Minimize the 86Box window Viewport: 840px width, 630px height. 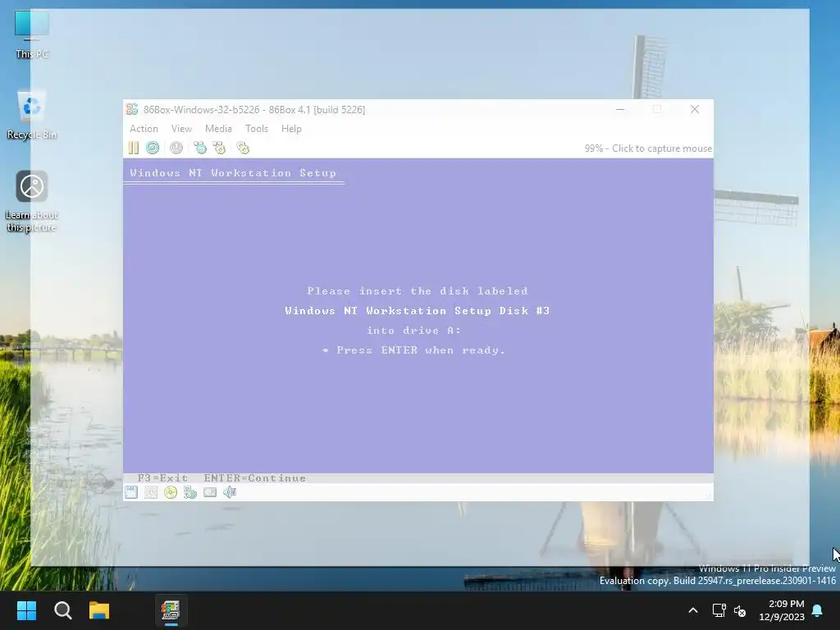[620, 109]
